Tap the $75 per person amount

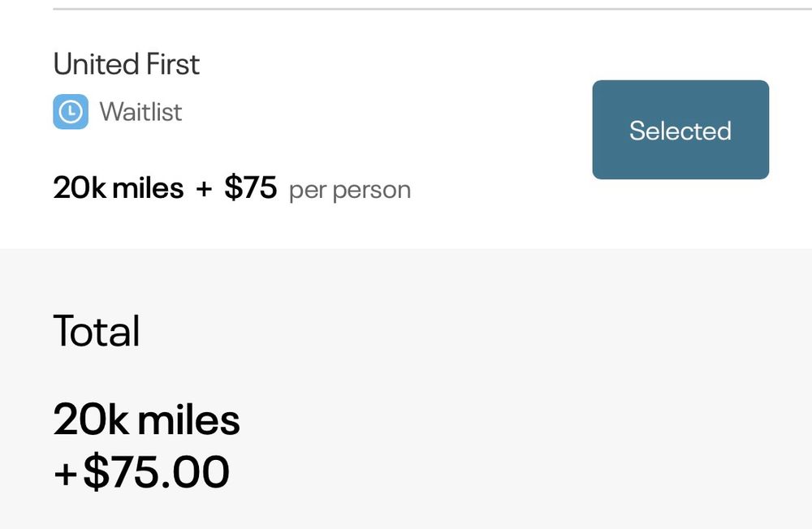click(x=250, y=188)
